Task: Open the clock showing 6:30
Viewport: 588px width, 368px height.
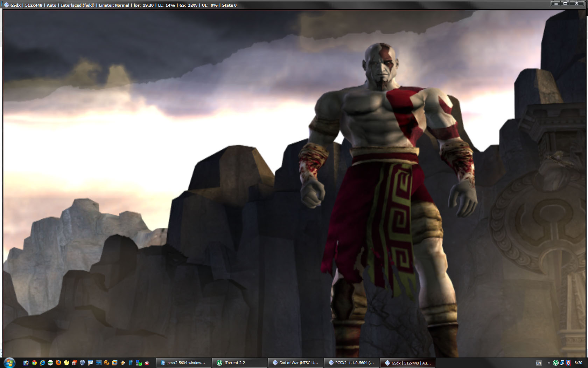Action: click(x=578, y=363)
